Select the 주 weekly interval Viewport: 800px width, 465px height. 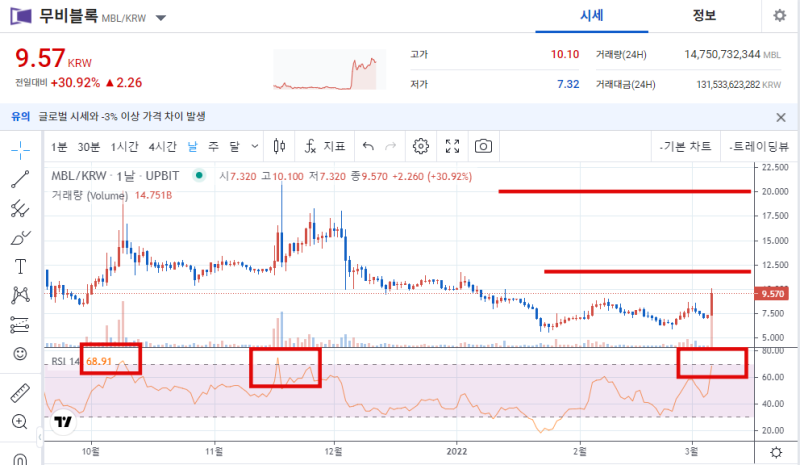click(213, 147)
